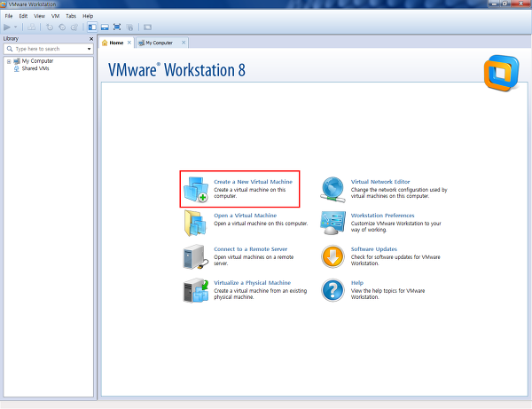
Task: Switch to the Home tab
Action: click(x=116, y=43)
